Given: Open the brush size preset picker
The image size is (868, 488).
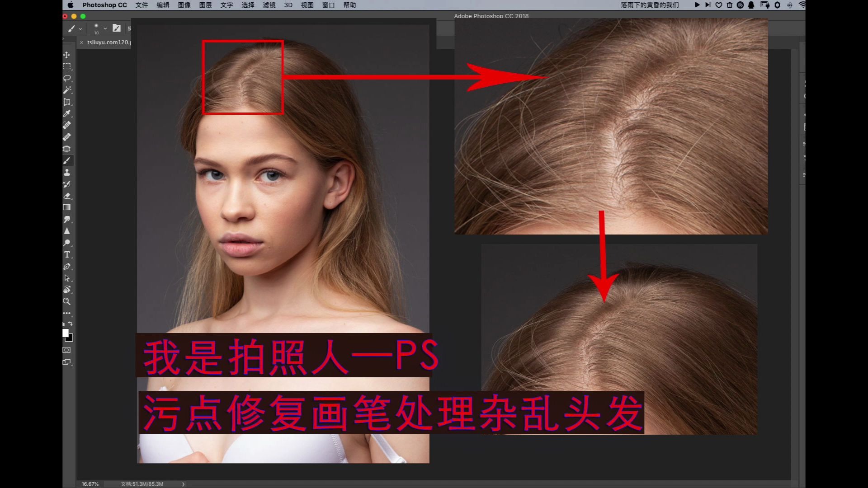Looking at the screenshot, I should [105, 28].
